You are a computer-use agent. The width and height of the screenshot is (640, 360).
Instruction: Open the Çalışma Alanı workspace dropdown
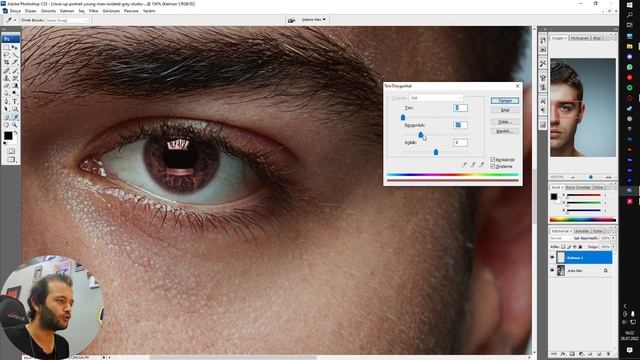pos(314,19)
